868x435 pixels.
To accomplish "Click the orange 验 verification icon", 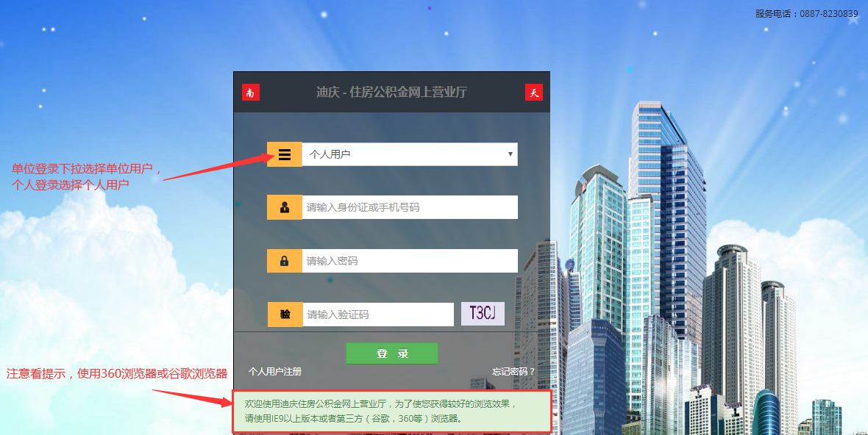I will (x=285, y=314).
